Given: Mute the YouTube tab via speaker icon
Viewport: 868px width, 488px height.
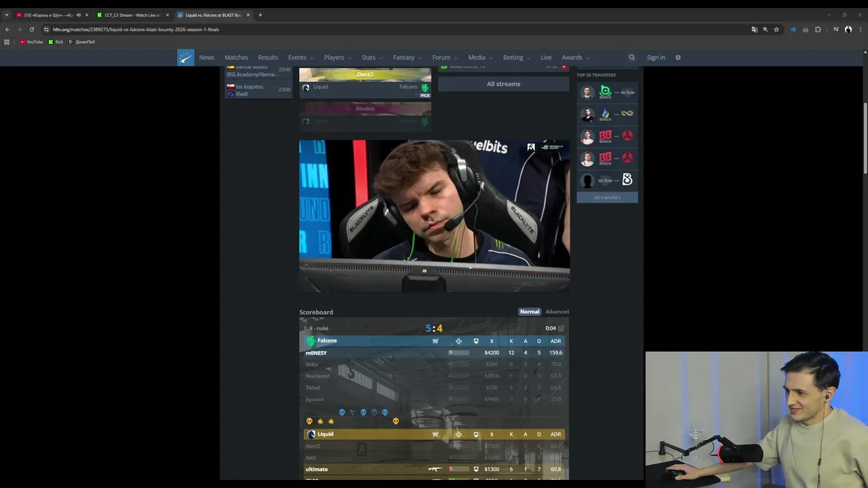Looking at the screenshot, I should (x=79, y=15).
